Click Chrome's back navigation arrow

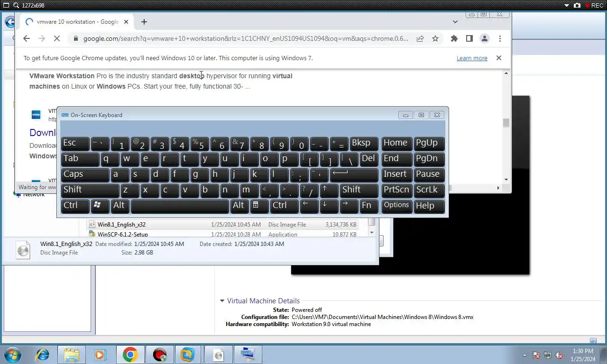click(x=27, y=39)
